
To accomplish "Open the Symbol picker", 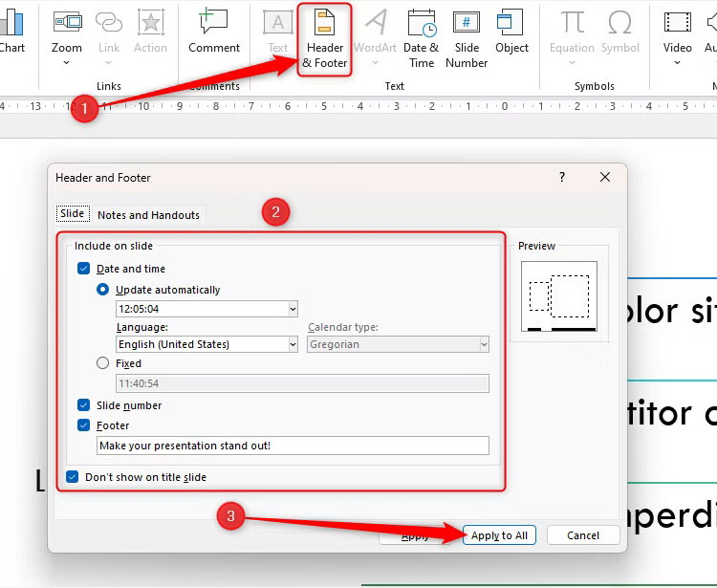I will (x=619, y=32).
